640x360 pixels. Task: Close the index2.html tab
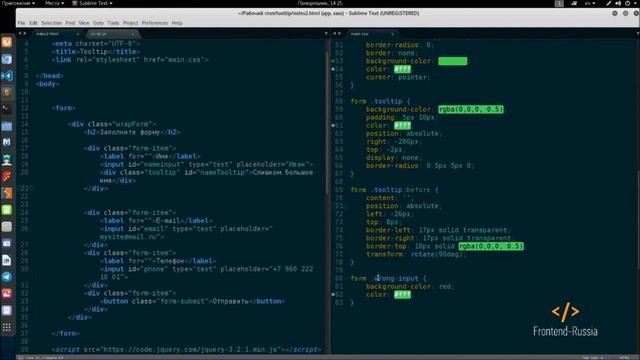(x=78, y=34)
